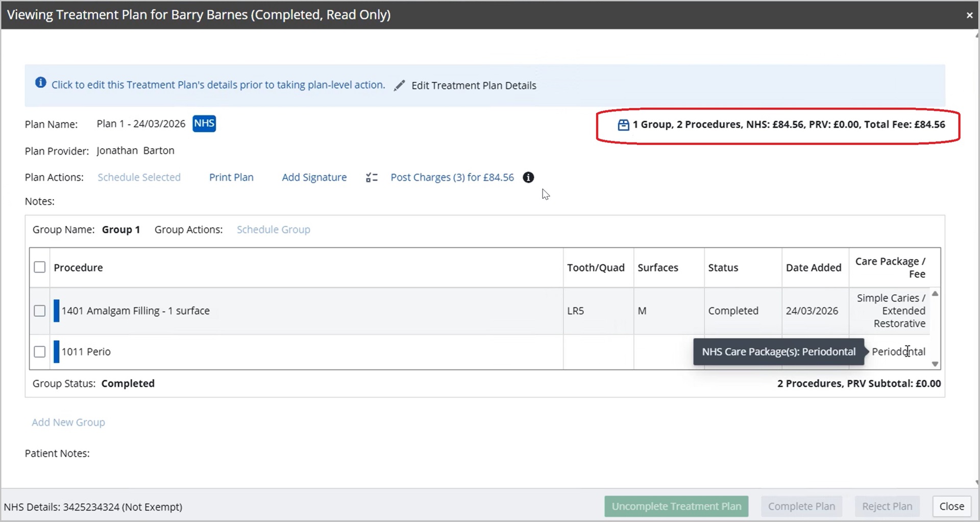Click the pencil icon for Edit Treatment Plan Details

pyautogui.click(x=399, y=86)
